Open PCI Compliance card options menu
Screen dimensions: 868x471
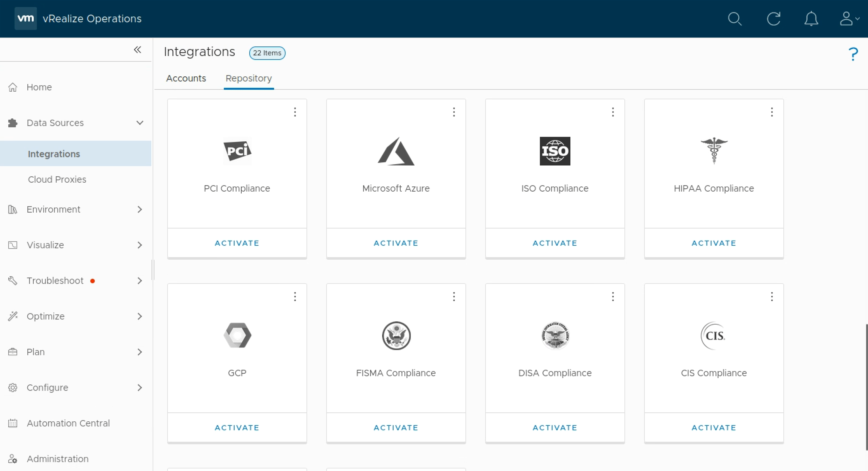[x=295, y=112]
